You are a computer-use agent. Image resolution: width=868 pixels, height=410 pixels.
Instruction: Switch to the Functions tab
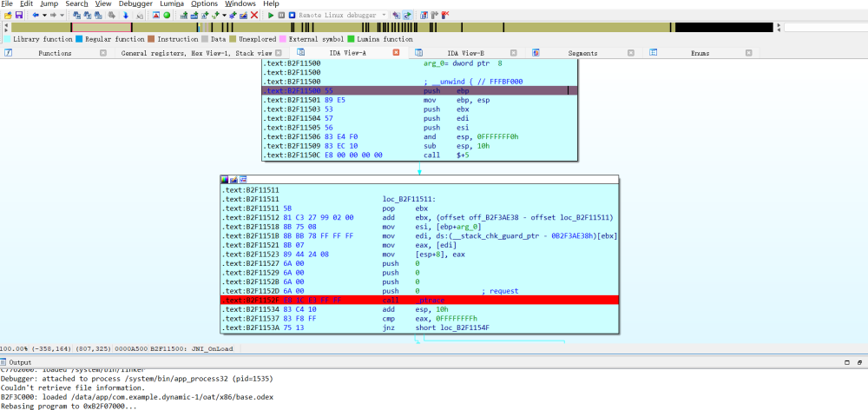[x=55, y=53]
